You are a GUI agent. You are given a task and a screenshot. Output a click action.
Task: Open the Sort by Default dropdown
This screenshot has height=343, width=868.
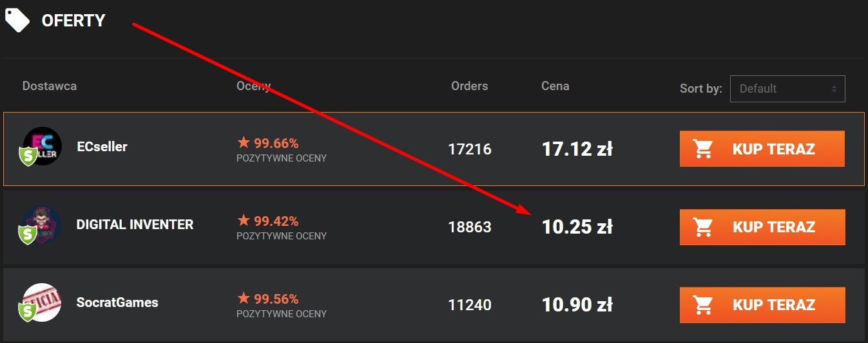[x=787, y=89]
